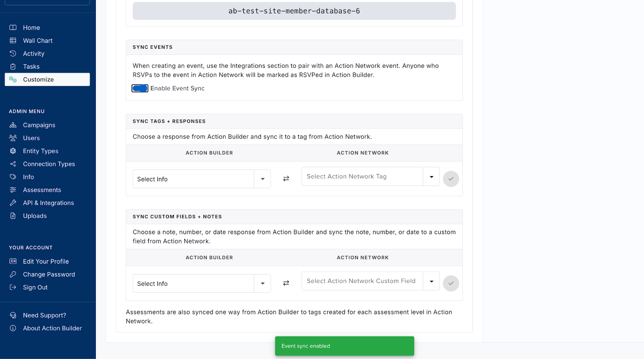Click sync arrows icon in Tags + Responses row

pos(286,178)
